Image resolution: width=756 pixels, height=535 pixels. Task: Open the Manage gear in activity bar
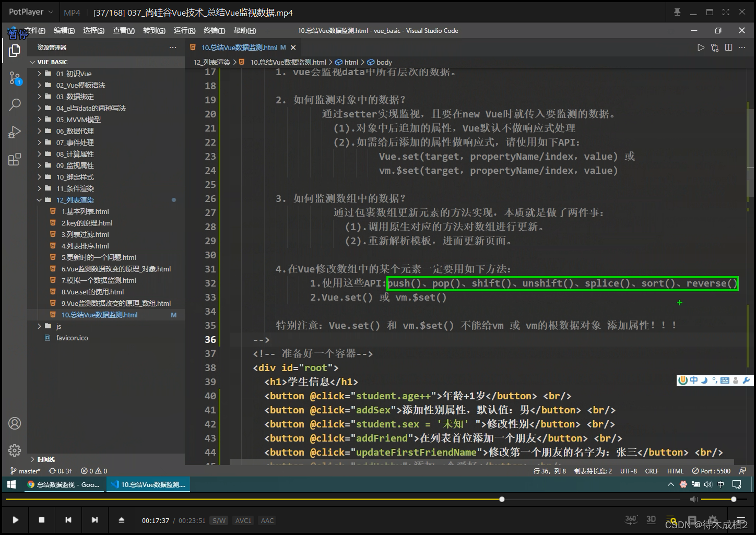[x=15, y=450]
